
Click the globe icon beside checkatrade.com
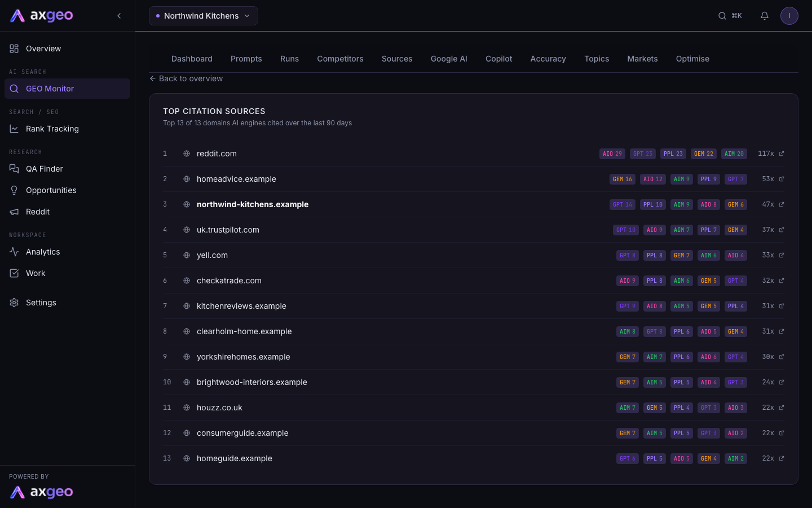pos(187,281)
